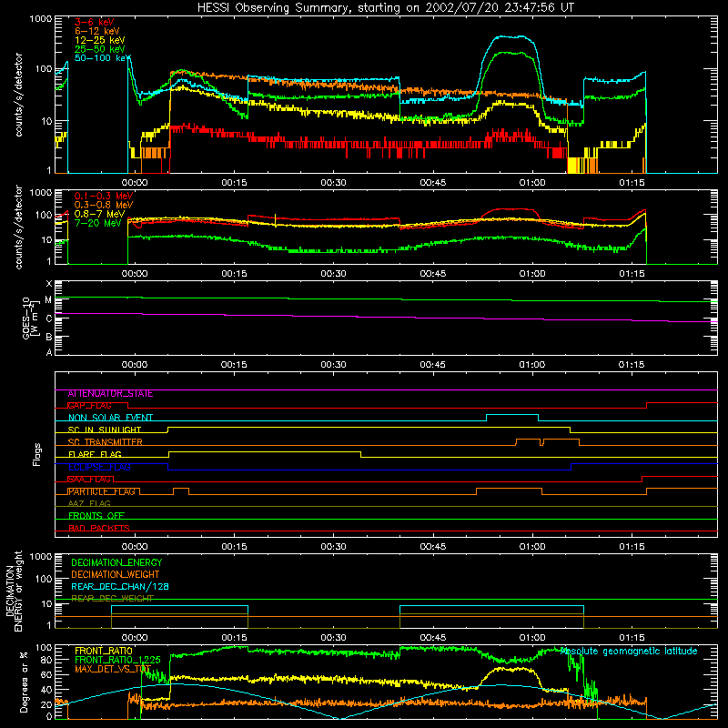The image size is (728, 728).
Task: Click the BAD_PACKETS flag label
Action: click(99, 528)
